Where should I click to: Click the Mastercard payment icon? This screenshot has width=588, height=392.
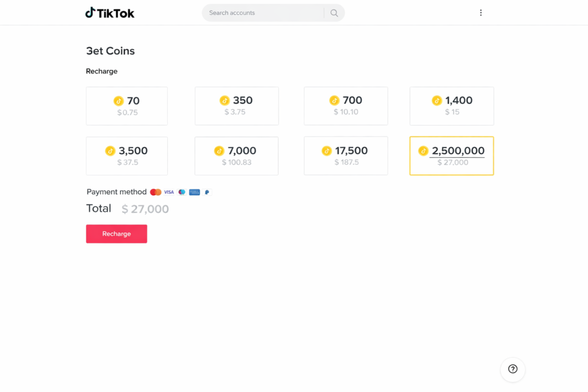pos(156,192)
